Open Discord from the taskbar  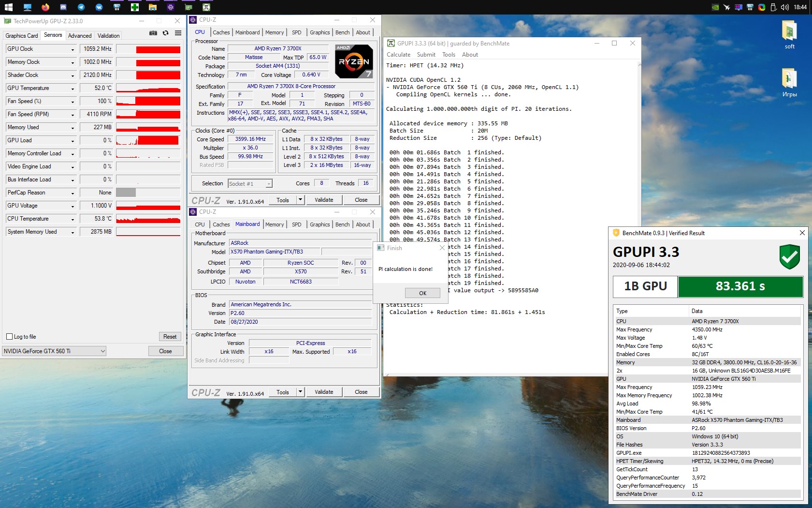63,7
